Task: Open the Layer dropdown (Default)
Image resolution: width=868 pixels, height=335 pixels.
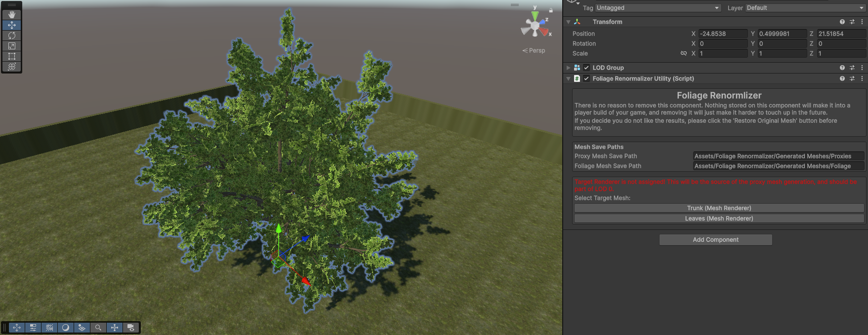Action: pos(805,8)
